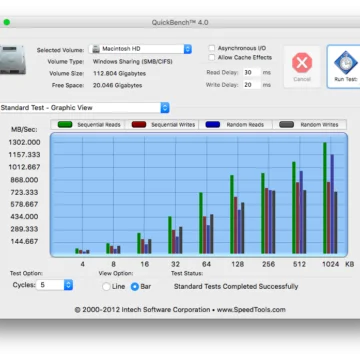Select the Bar view radio button
This screenshot has height=360, width=360.
[x=135, y=287]
